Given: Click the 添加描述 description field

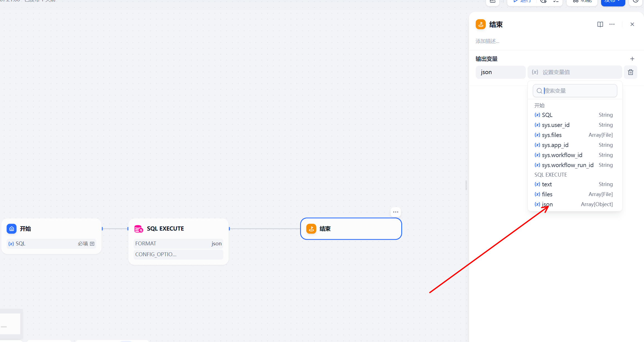Looking at the screenshot, I should click(488, 41).
